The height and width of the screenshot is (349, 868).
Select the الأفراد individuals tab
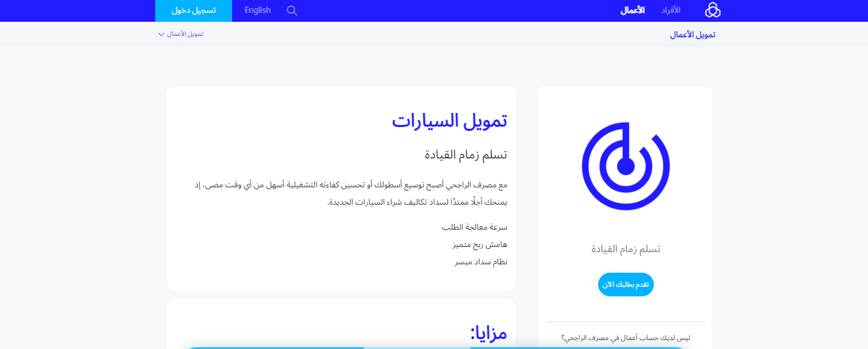click(x=671, y=10)
